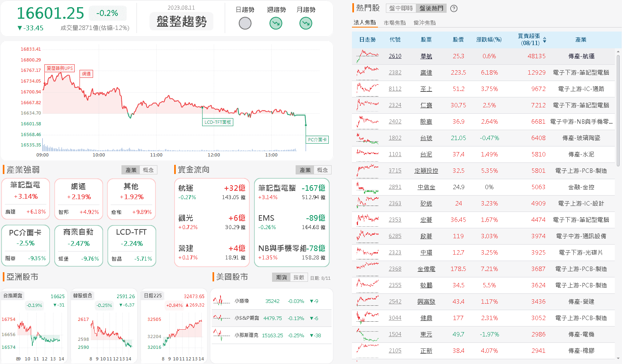Click the hot stocks list scrollbar
The height and width of the screenshot is (364, 622).
618,111
